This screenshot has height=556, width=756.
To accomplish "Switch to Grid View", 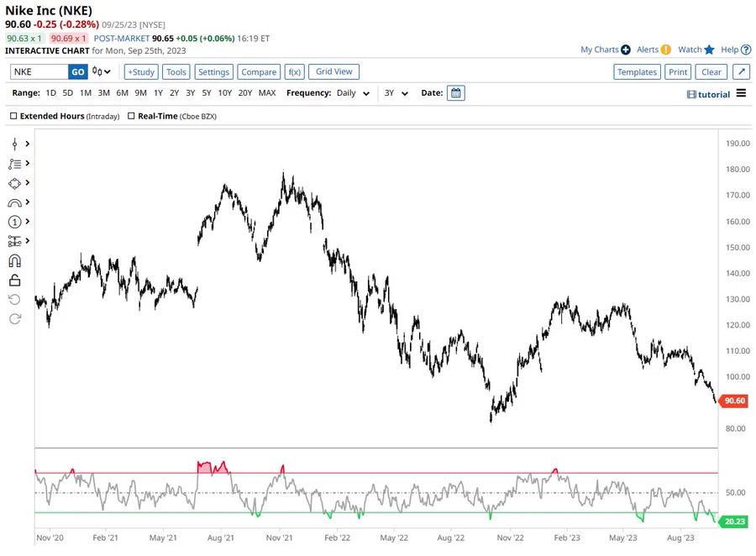I will (x=333, y=71).
